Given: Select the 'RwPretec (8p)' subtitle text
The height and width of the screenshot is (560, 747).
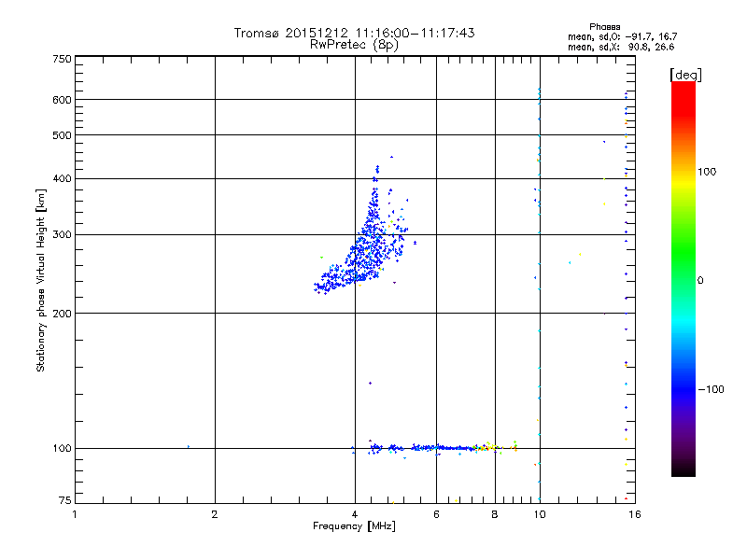Looking at the screenshot, I should coord(354,45).
